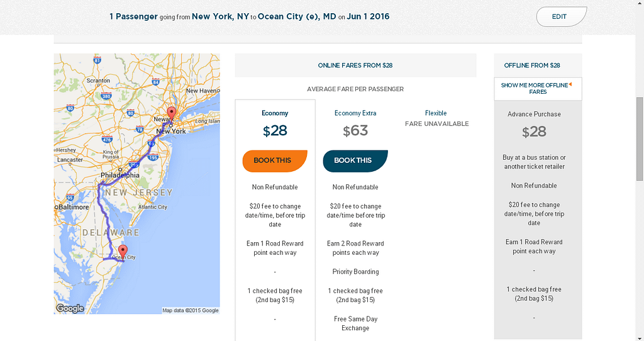Choose the Economy Extra fare heading
Viewport: 644px width, 341px height.
tap(355, 113)
